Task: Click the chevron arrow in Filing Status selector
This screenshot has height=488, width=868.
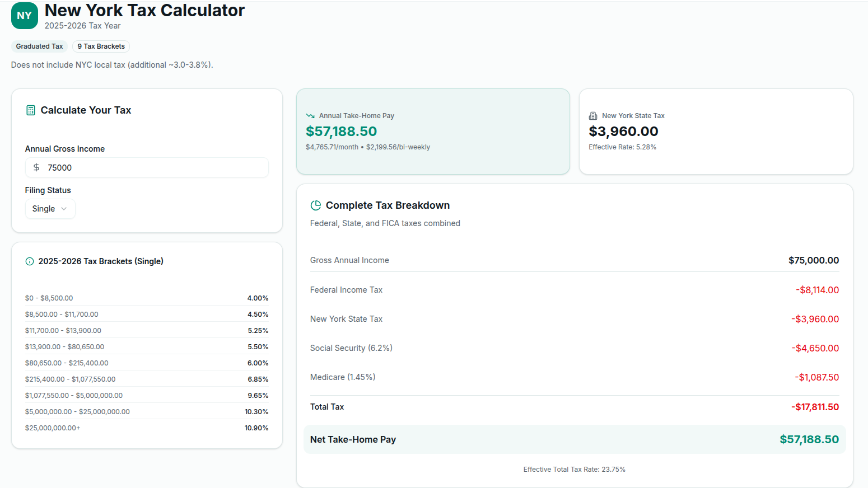Action: pos(64,209)
